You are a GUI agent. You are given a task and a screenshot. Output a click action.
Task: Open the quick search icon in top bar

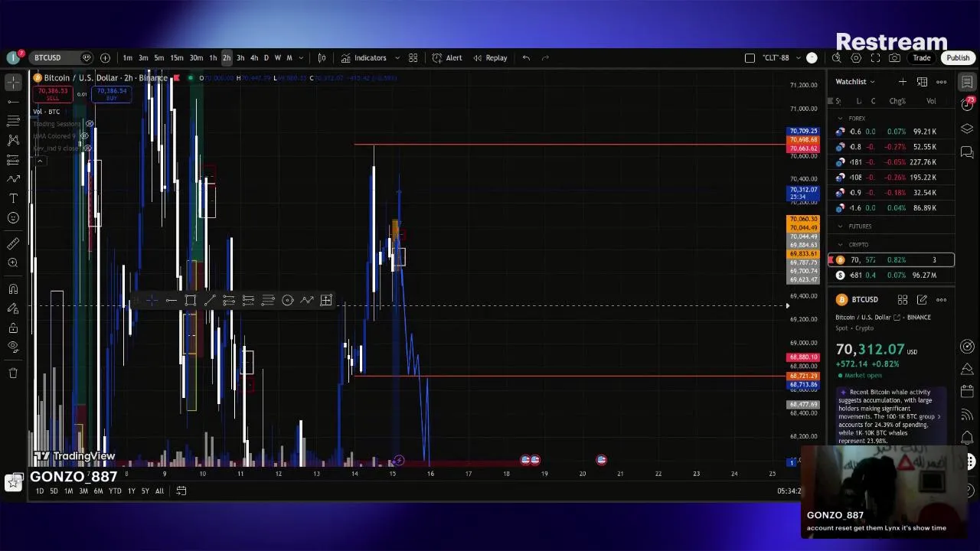pos(837,57)
